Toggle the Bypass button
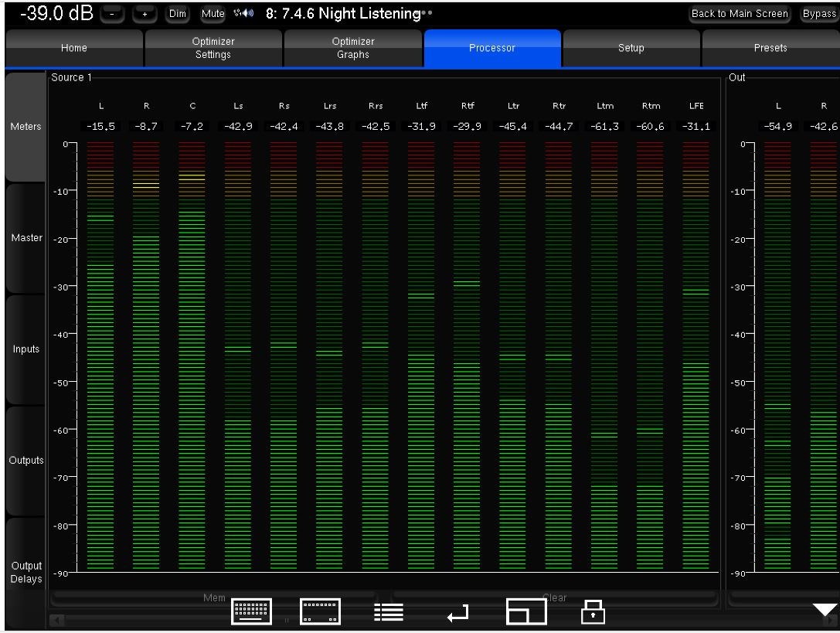Screen dimensions: 840x633 coord(819,13)
